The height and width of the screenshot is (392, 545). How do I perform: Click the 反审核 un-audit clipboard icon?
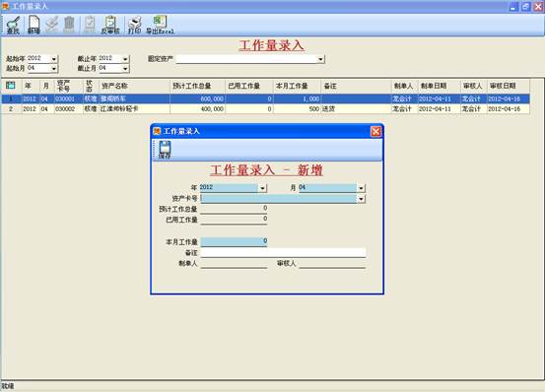(x=110, y=25)
